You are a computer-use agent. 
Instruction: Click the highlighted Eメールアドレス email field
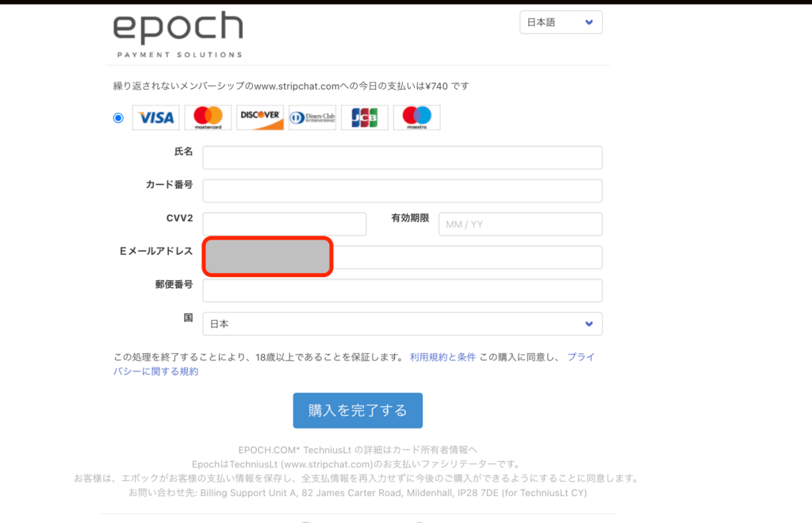(x=267, y=256)
